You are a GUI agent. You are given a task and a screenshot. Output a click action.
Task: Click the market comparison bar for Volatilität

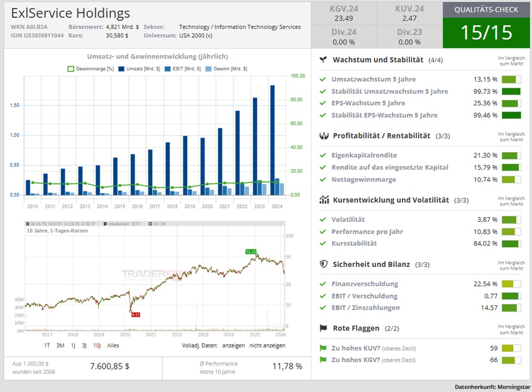coord(511,220)
